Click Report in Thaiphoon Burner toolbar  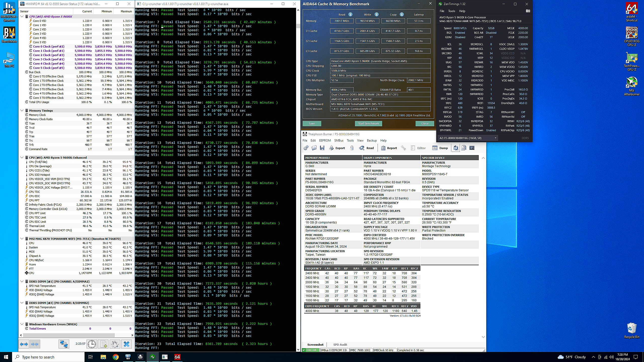click(x=389, y=148)
